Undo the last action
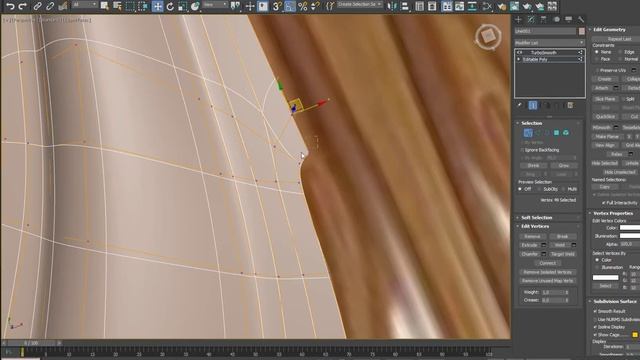This screenshot has height=360, width=640. point(10,6)
